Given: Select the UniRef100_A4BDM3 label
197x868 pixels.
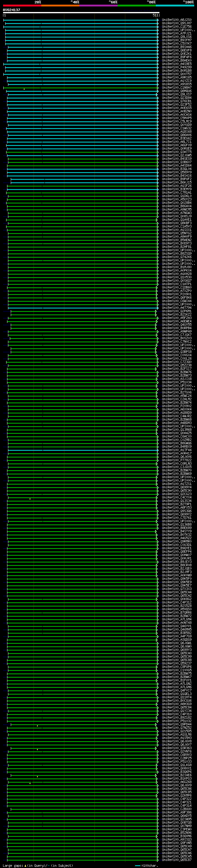Looking at the screenshot, I should 176,423.
